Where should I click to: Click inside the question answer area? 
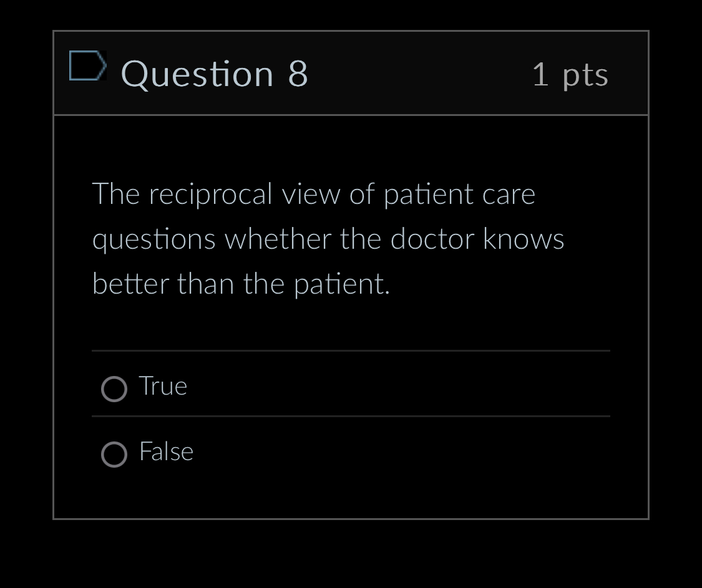pyautogui.click(x=351, y=312)
